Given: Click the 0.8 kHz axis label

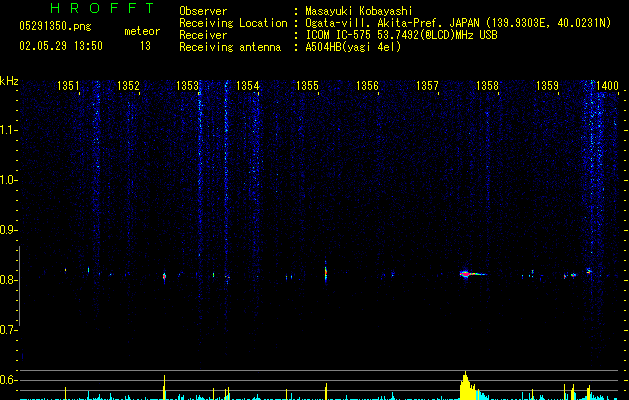Looking at the screenshot, I should pos(9,280).
